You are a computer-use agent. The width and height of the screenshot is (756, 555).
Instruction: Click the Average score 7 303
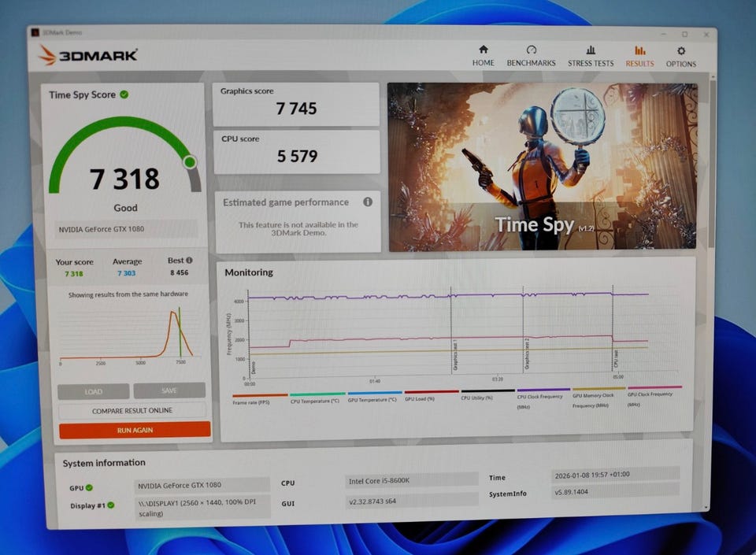[127, 273]
